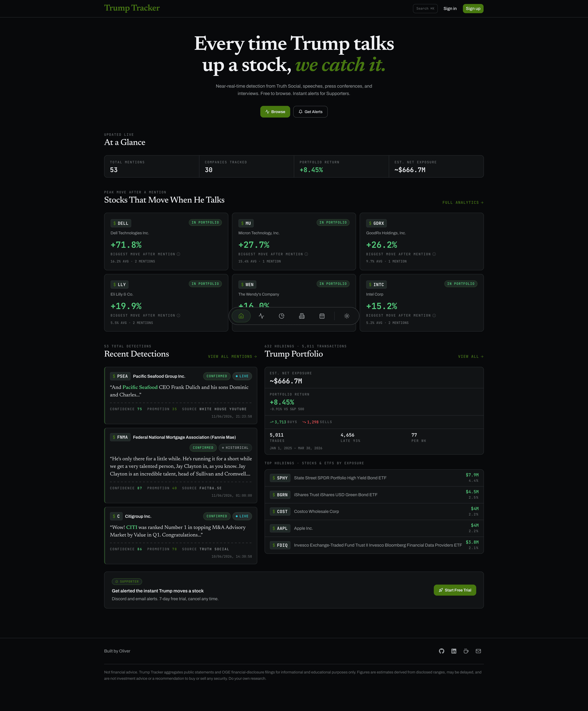588x711 pixels.
Task: Open the Citigroup C ticker chip
Action: pos(116,516)
